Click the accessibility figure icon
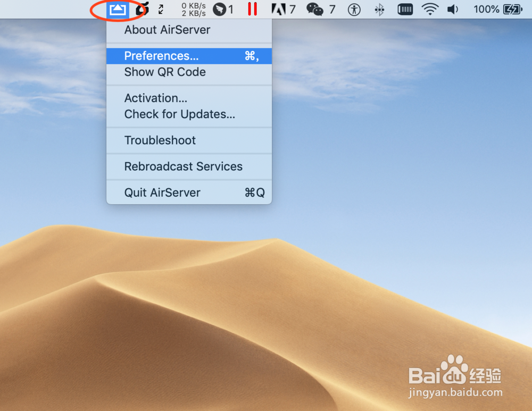Image resolution: width=532 pixels, height=411 pixels. click(x=354, y=10)
